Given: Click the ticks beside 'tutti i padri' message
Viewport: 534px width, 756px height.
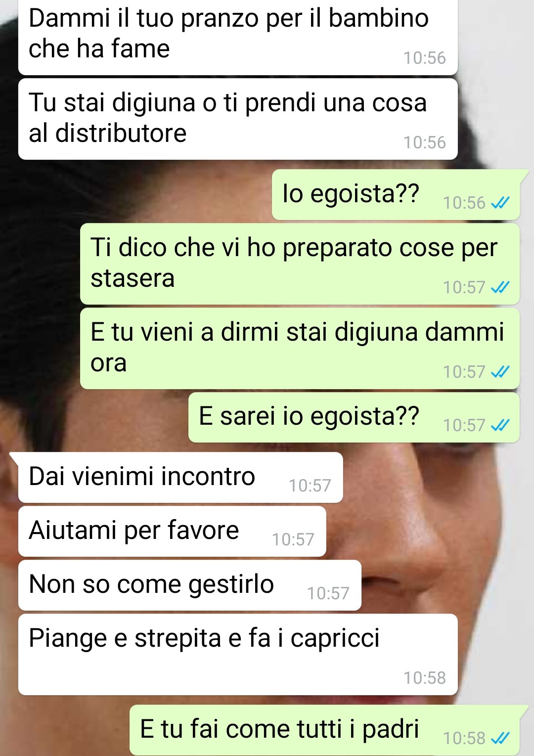Looking at the screenshot, I should click(500, 738).
